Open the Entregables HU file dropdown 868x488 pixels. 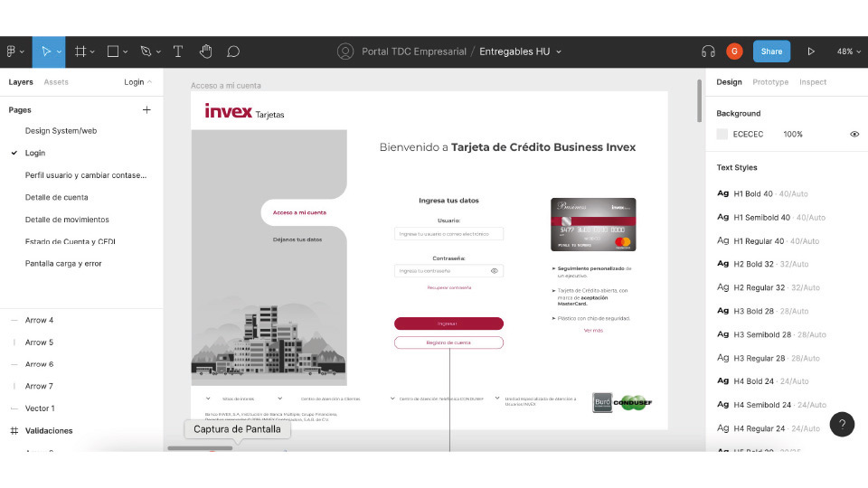(559, 52)
